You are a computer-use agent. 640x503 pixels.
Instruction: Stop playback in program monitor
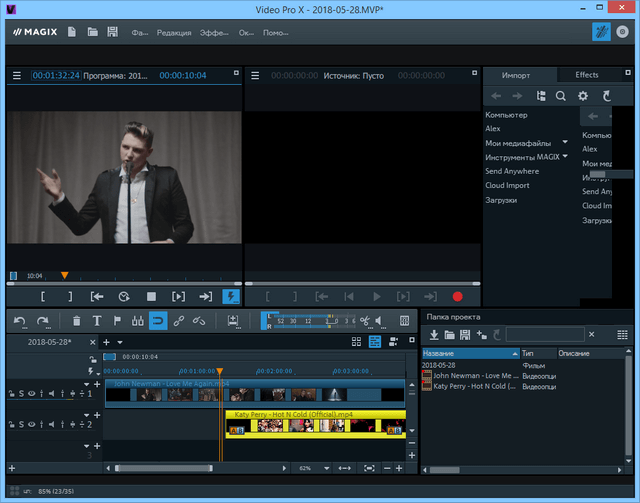(x=151, y=296)
